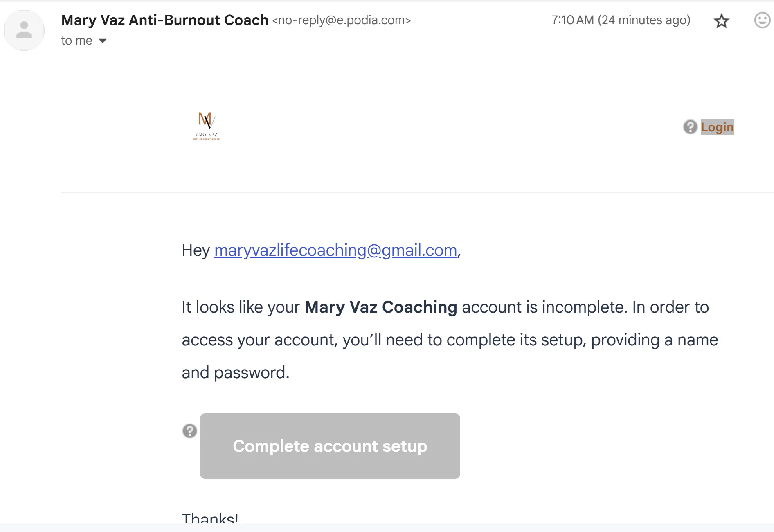Click the bold Mary Vaz Coaching text

[381, 307]
